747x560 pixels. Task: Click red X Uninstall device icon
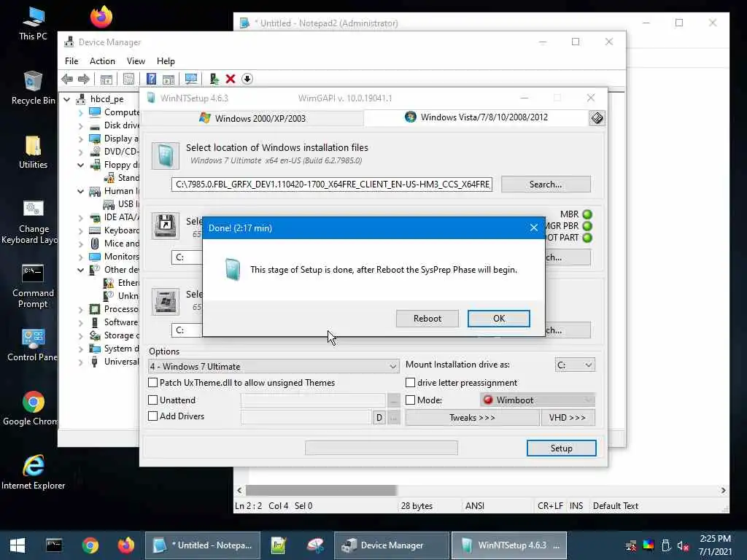point(230,79)
